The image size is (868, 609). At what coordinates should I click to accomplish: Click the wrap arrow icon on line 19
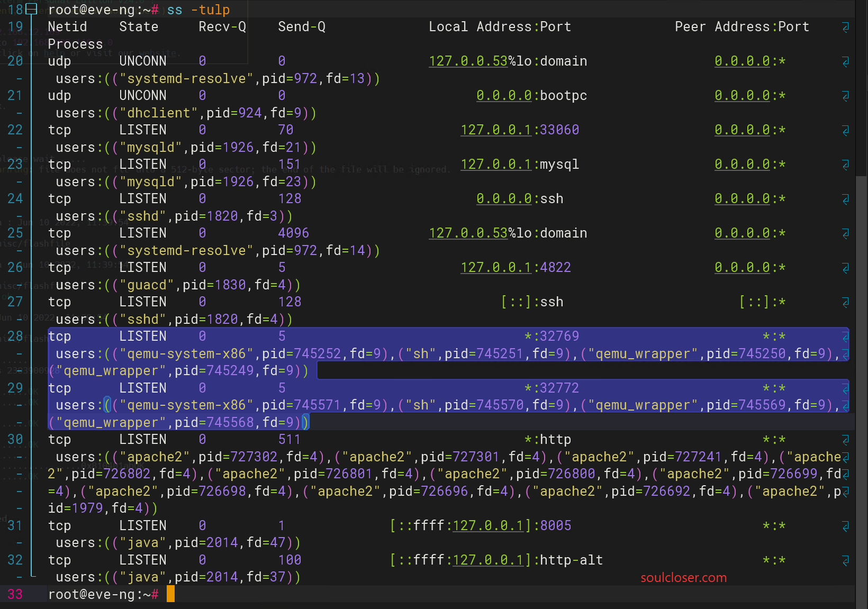point(845,27)
